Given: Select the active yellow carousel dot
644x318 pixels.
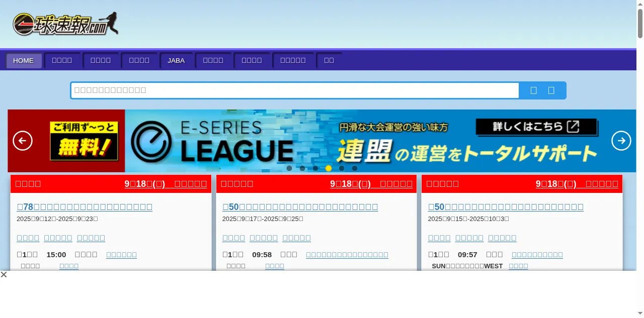Looking at the screenshot, I should tap(329, 168).
